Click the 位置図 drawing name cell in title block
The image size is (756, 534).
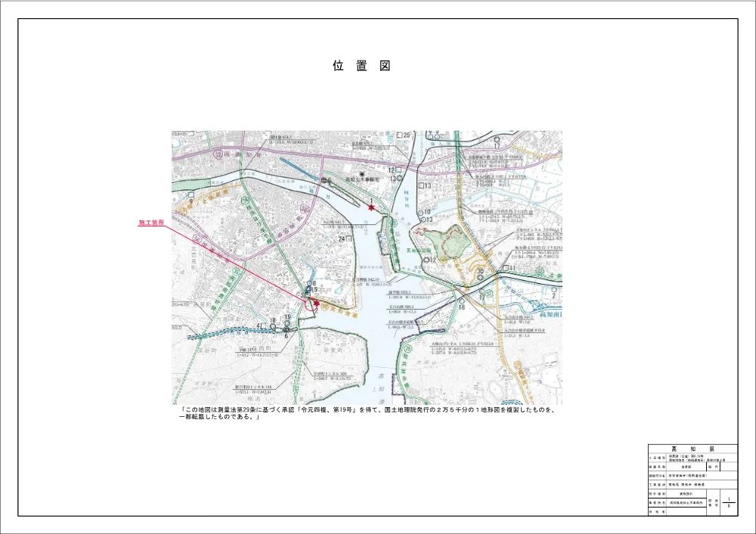coord(686,467)
